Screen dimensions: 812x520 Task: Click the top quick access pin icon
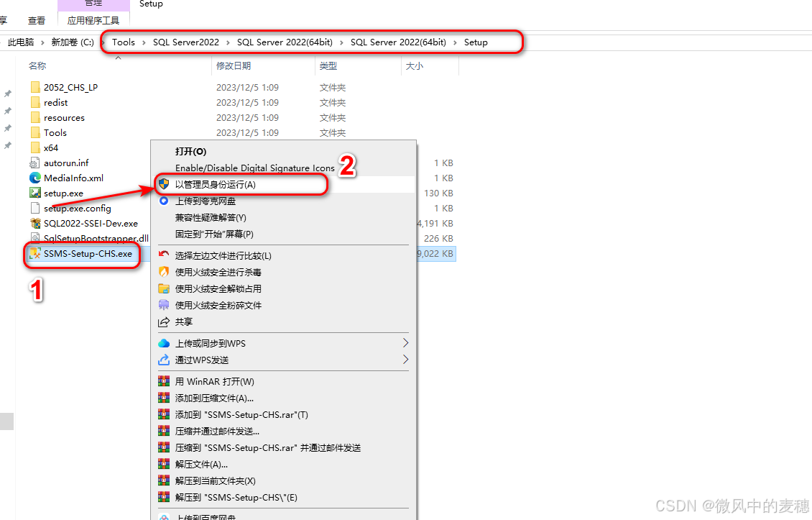[8, 93]
